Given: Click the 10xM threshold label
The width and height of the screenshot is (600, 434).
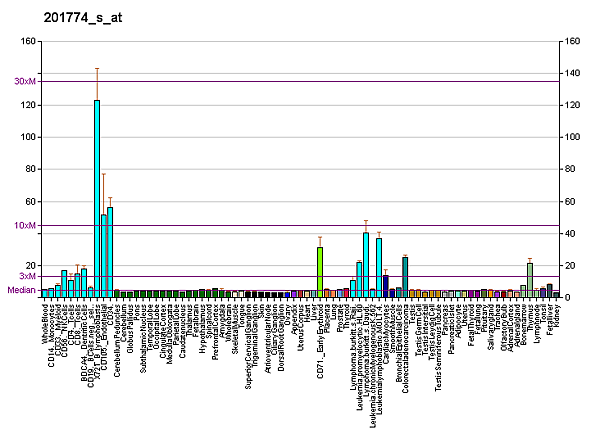Looking at the screenshot, I should [x=26, y=226].
